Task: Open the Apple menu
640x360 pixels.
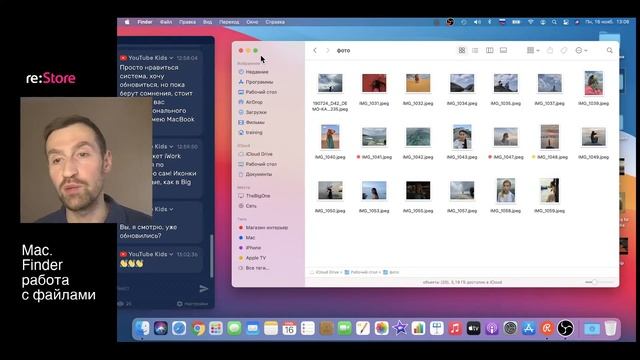Action: pos(127,22)
